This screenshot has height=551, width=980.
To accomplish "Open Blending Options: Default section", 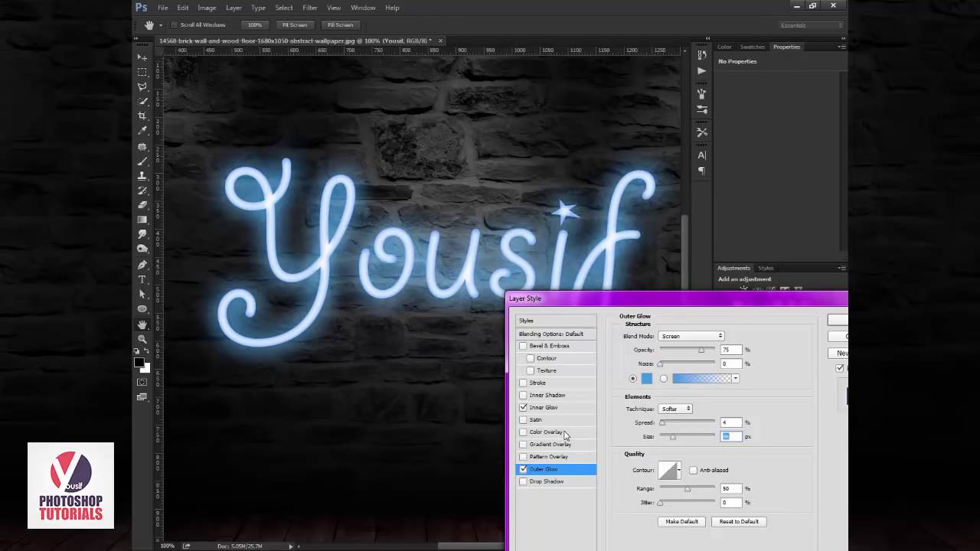I will click(556, 334).
